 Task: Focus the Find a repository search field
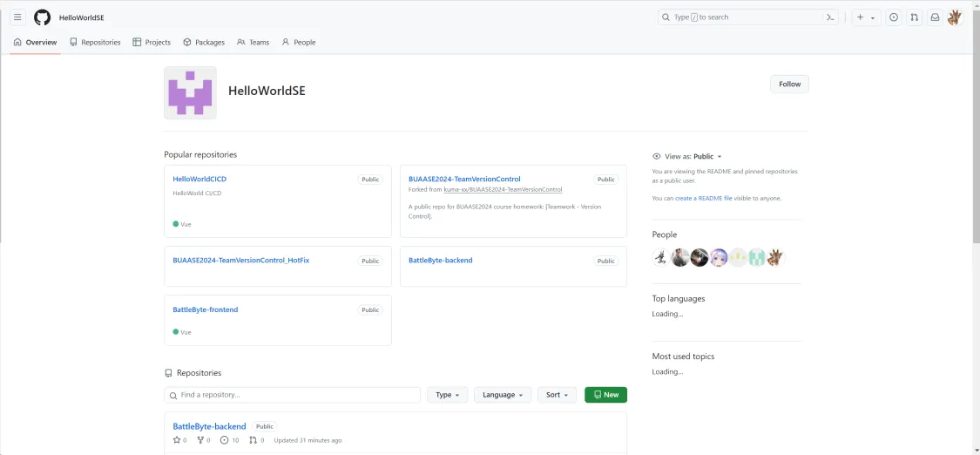(292, 395)
